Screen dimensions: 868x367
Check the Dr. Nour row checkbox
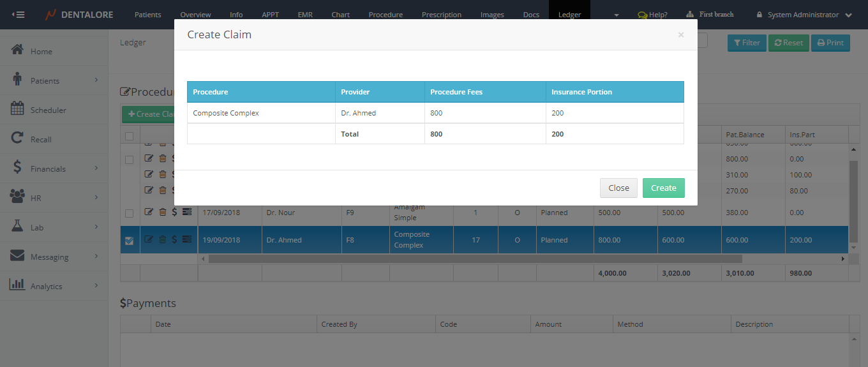click(x=129, y=213)
